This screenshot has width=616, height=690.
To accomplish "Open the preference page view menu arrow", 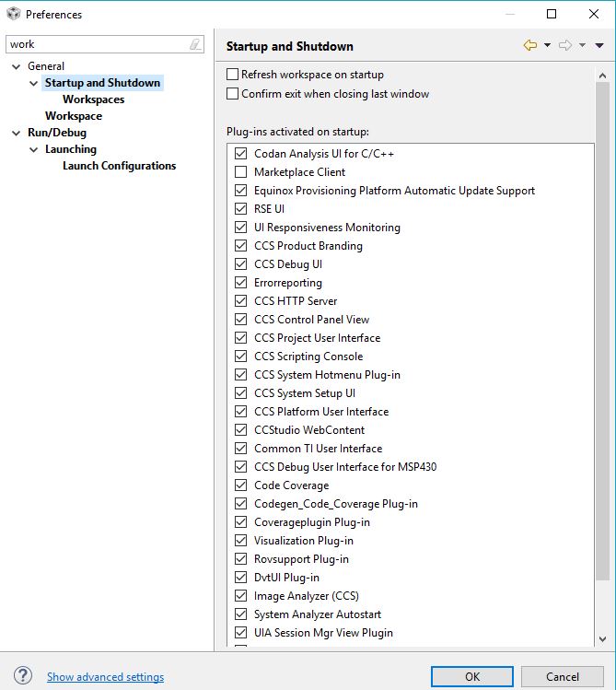I will point(599,45).
